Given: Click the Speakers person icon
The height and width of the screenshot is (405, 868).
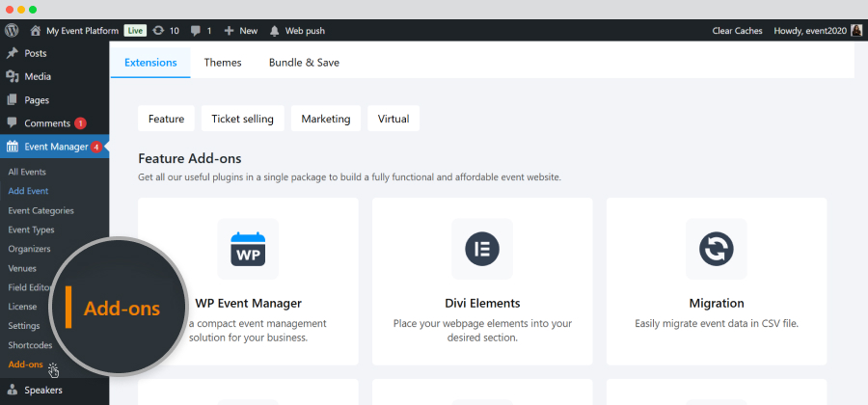Looking at the screenshot, I should pos(13,391).
